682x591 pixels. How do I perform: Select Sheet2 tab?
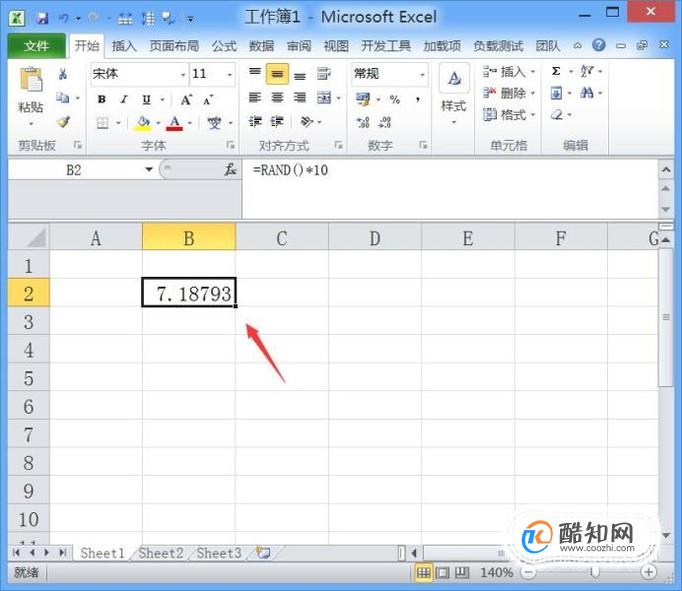[160, 553]
